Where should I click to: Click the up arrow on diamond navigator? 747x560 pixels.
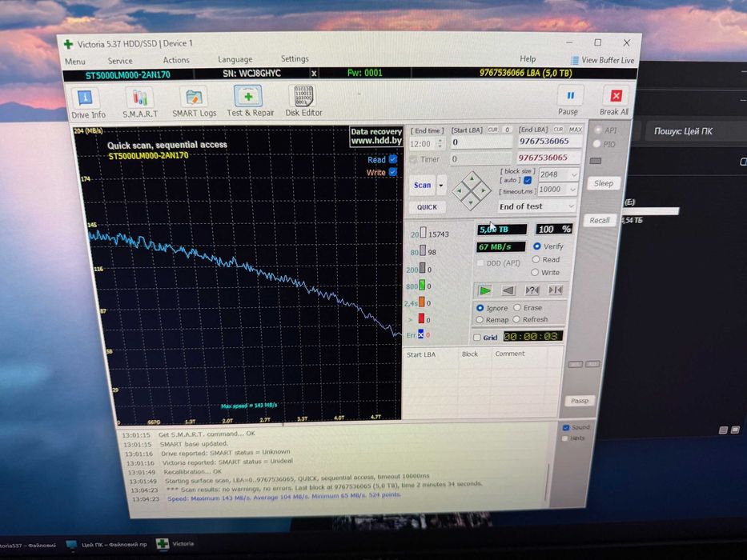tap(472, 178)
